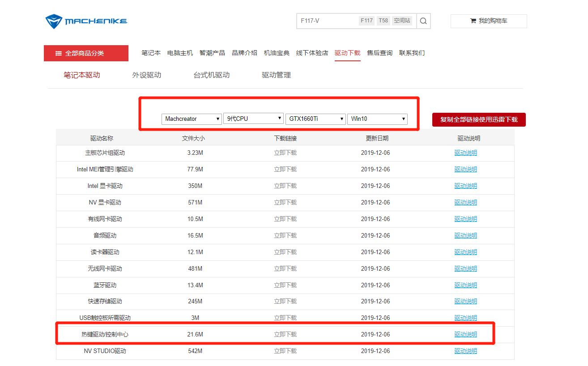Expand the 9代CPU dropdown
This screenshot has height=366, width=588.
pyautogui.click(x=254, y=119)
